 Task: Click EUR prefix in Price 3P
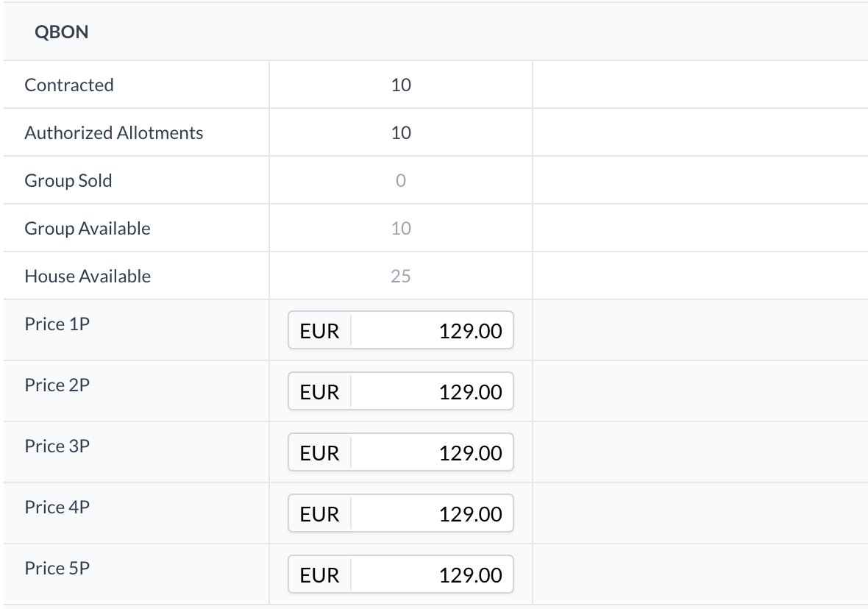coord(319,452)
